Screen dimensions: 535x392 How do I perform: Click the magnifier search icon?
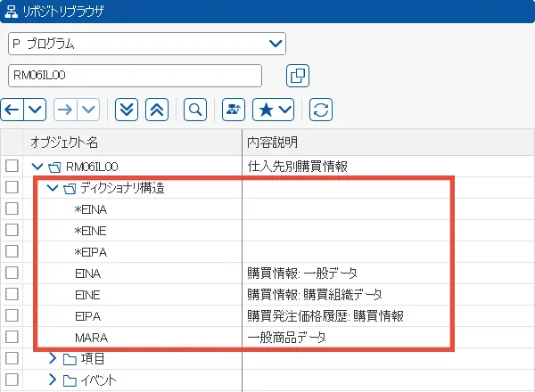[x=193, y=110]
